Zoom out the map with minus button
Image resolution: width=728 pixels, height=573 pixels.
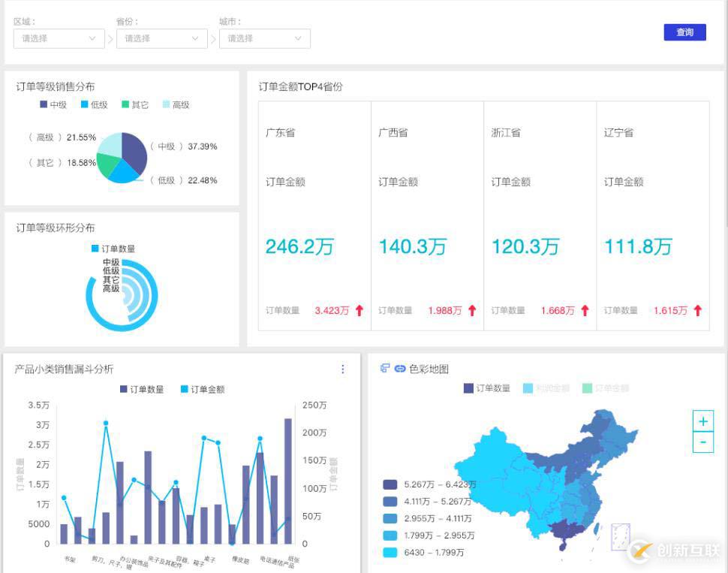703,442
